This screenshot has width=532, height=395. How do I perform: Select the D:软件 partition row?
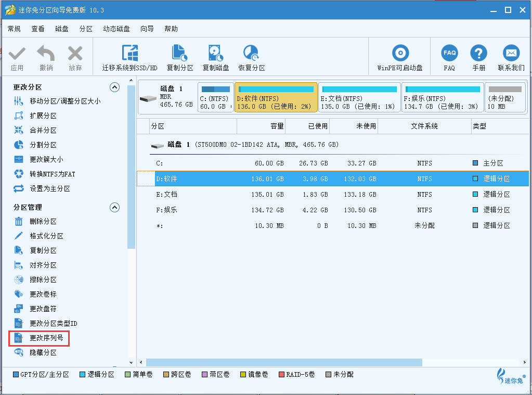click(x=332, y=179)
